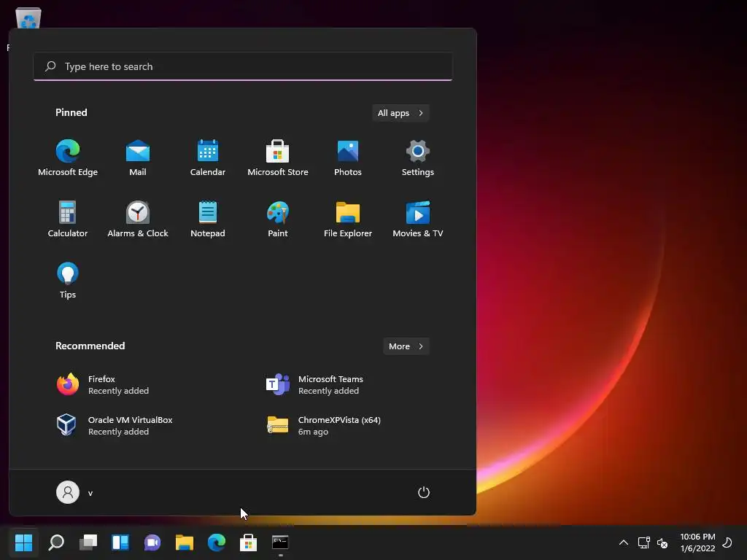Open recommended Firefox app

pyautogui.click(x=102, y=384)
